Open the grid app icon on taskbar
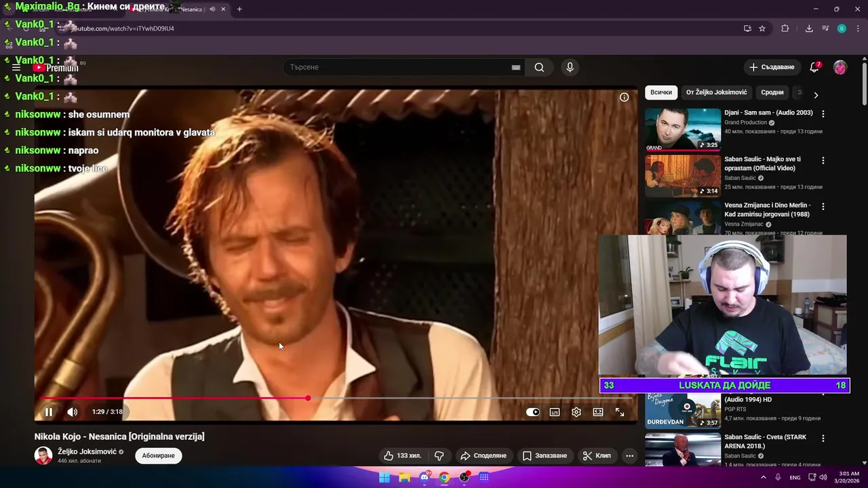 (x=484, y=477)
